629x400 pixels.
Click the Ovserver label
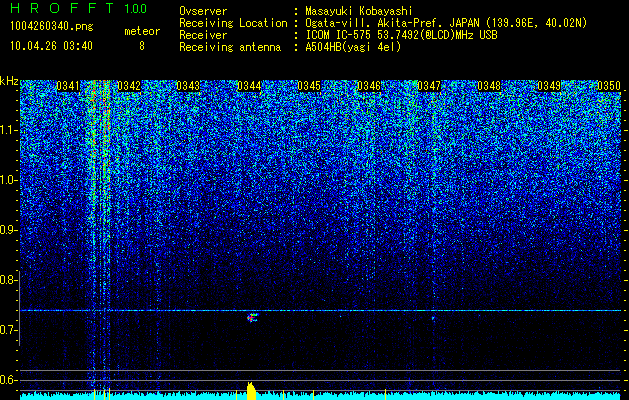point(203,11)
